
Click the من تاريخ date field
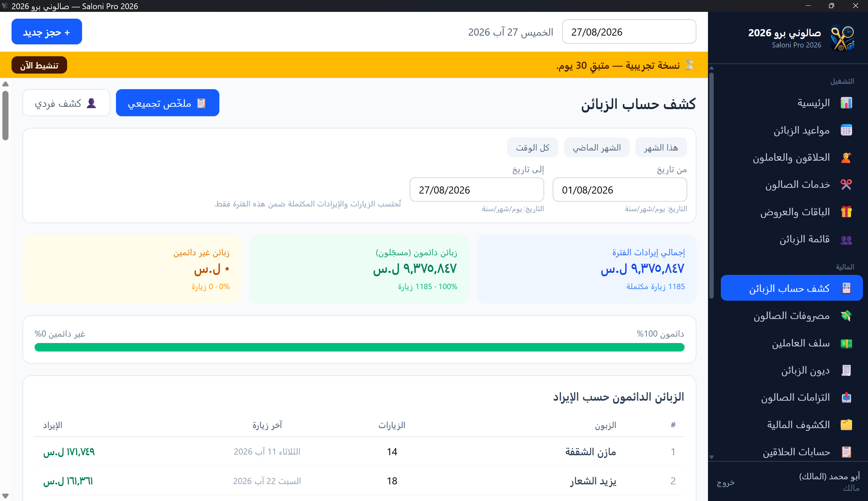point(619,189)
